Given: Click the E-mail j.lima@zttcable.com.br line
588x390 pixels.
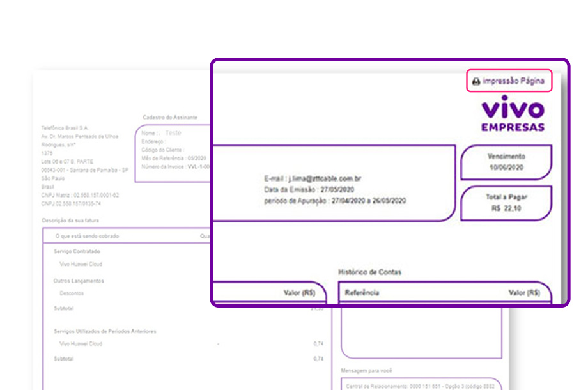Looking at the screenshot, I should tap(313, 178).
